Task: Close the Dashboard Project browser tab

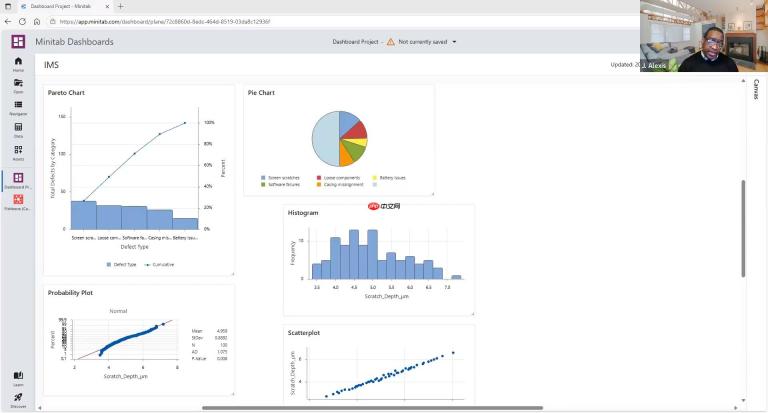Action: [108, 6]
